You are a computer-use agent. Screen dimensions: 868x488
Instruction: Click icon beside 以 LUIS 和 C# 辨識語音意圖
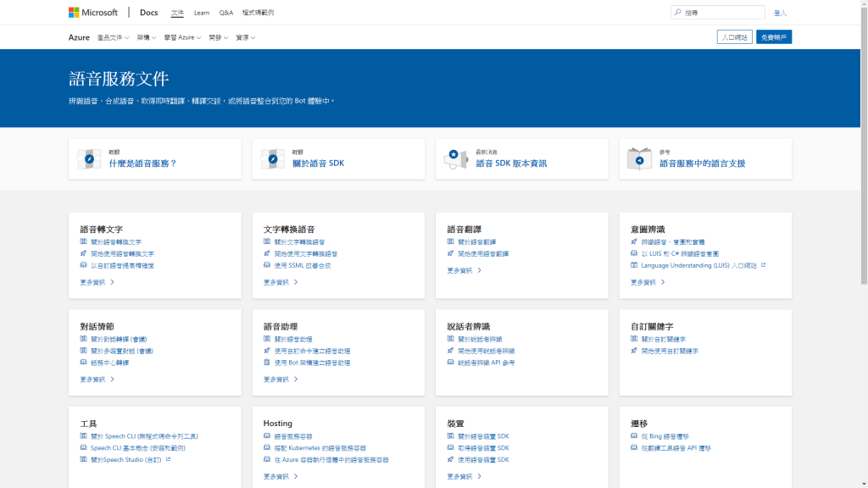tap(634, 253)
